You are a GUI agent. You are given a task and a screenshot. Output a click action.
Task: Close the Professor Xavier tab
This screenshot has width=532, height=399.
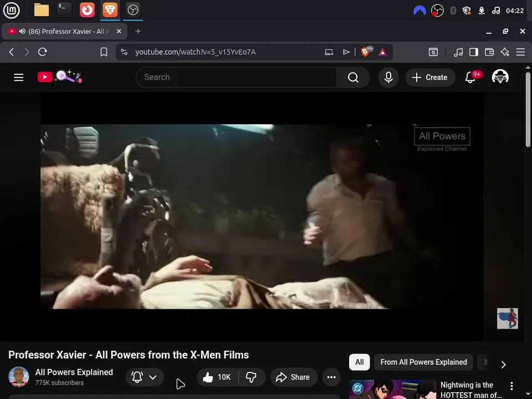click(x=119, y=31)
